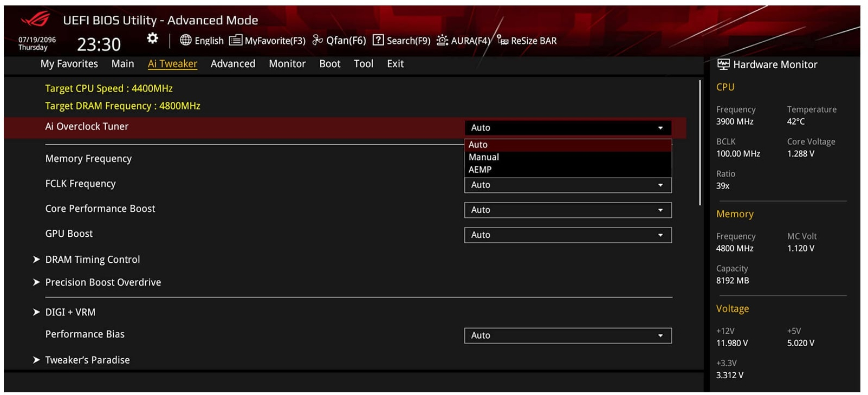Image resolution: width=868 pixels, height=395 pixels.
Task: Click Memory heading in Hardware Monitor
Action: click(735, 214)
